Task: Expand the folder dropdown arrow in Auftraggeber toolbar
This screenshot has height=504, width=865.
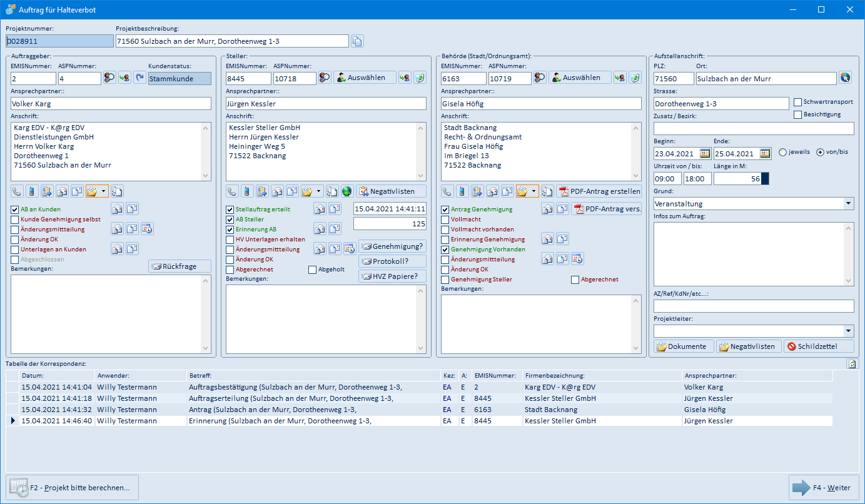Action: point(104,191)
